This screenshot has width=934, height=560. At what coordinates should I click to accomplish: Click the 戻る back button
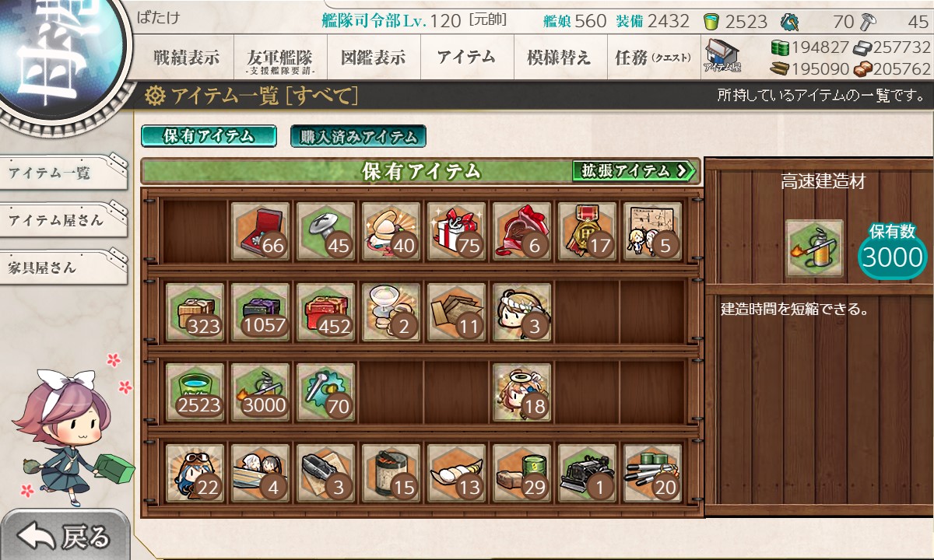click(64, 537)
